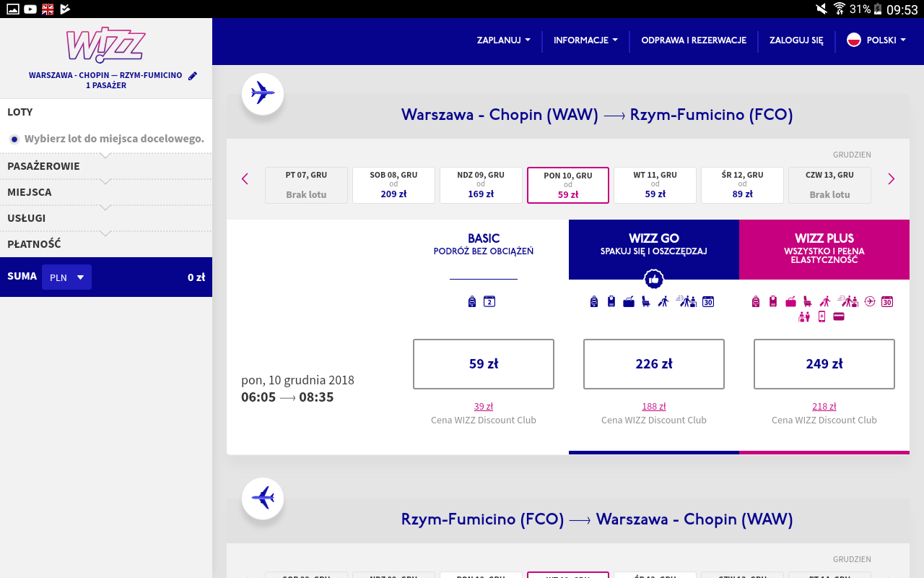The width and height of the screenshot is (924, 578).
Task: Click the return flight plane icon
Action: pyautogui.click(x=263, y=498)
